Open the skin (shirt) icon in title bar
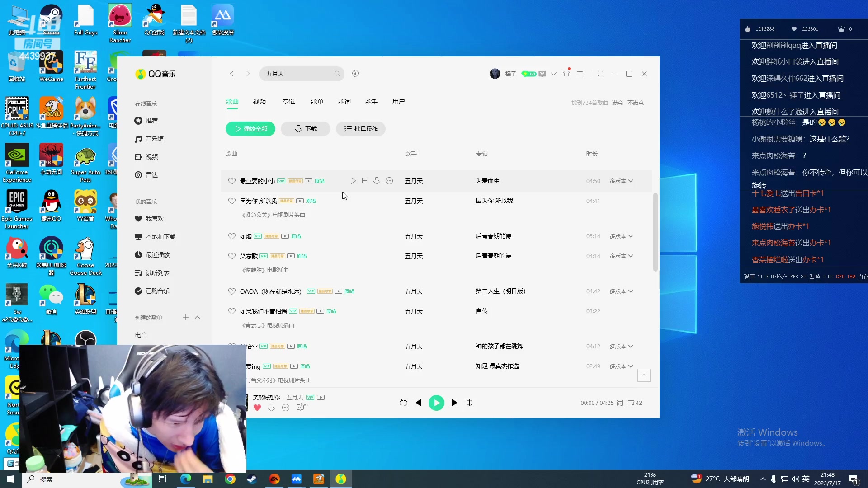Image resolution: width=868 pixels, height=488 pixels. [x=566, y=74]
